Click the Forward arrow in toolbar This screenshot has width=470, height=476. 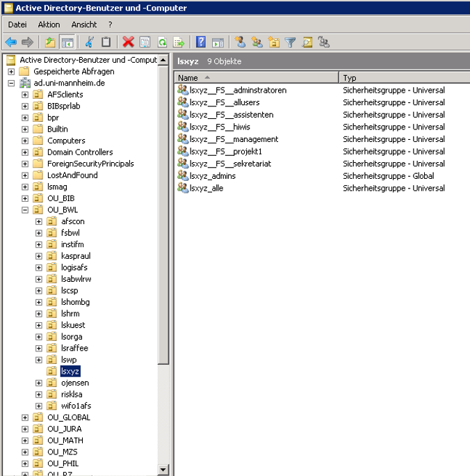pos(28,42)
